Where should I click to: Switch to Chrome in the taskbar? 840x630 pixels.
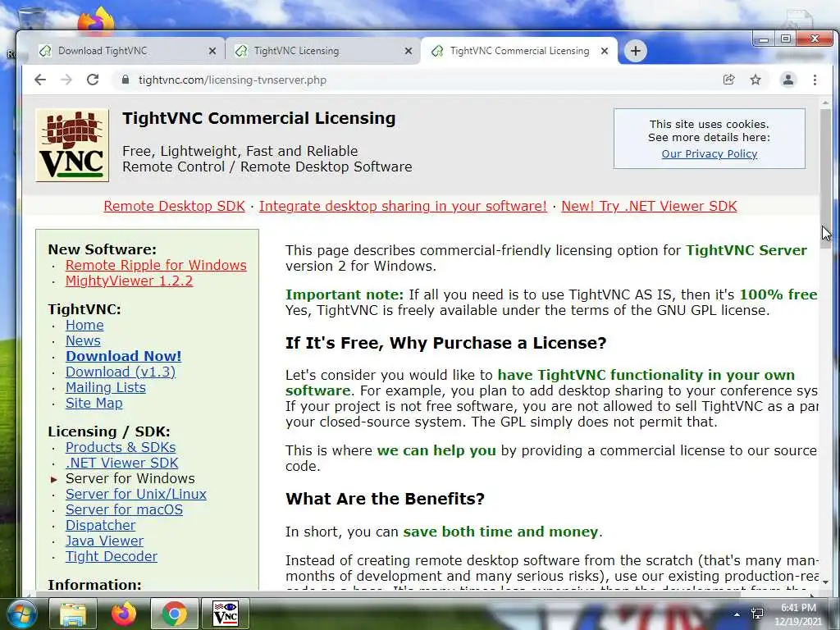pos(174,614)
